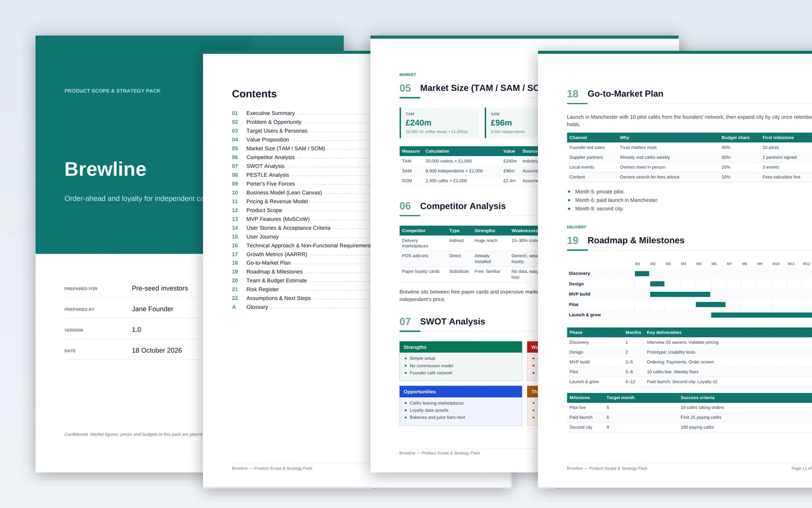
Task: Click the 'Strengths' SWOT box header
Action: pyautogui.click(x=460, y=347)
